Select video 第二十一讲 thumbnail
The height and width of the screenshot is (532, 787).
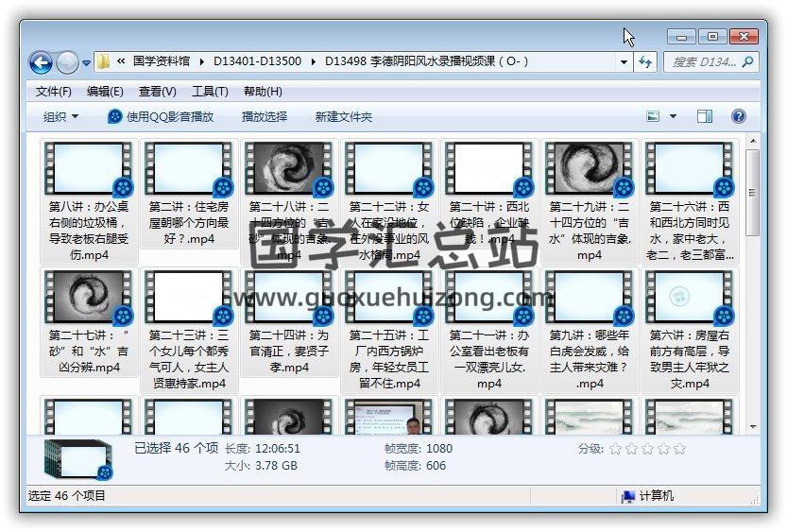pyautogui.click(x=488, y=298)
